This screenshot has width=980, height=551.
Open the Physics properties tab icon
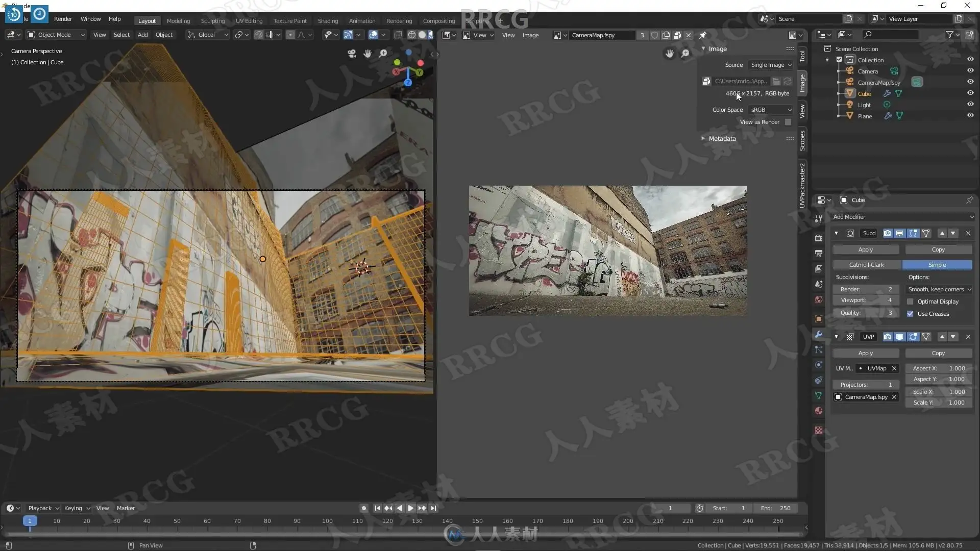tap(819, 365)
